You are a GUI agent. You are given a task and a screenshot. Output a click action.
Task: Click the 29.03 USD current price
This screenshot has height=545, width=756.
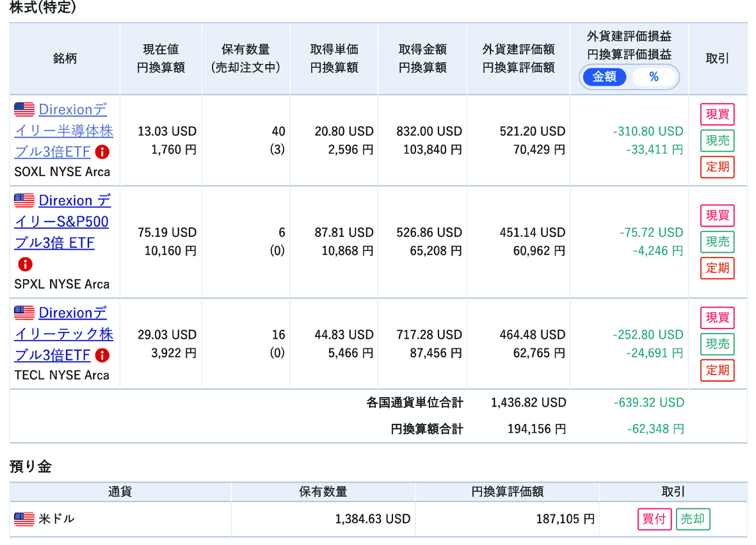(167, 335)
